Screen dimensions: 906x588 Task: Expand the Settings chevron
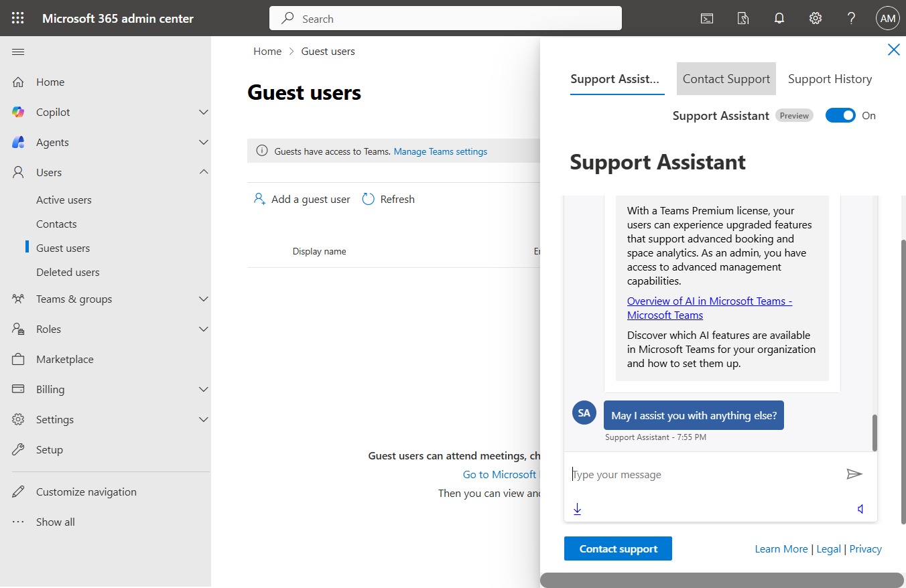[x=204, y=419]
